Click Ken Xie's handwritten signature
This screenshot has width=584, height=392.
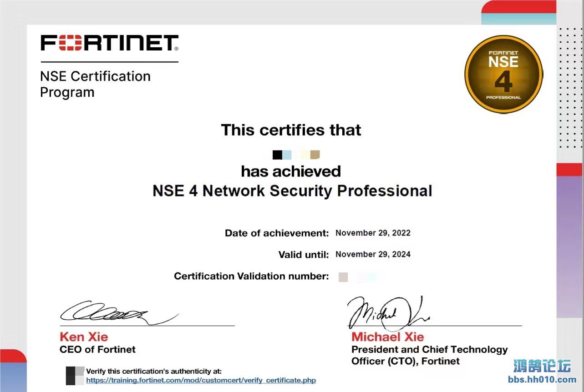pyautogui.click(x=119, y=312)
